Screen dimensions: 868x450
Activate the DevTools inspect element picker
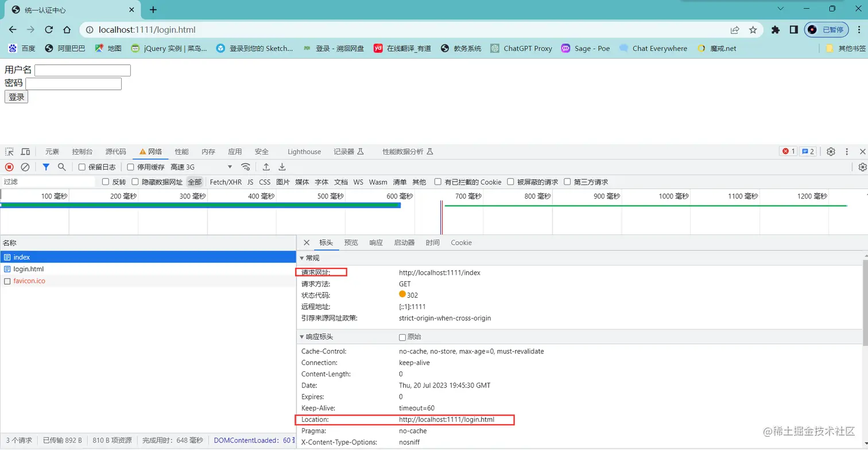[x=9, y=152]
